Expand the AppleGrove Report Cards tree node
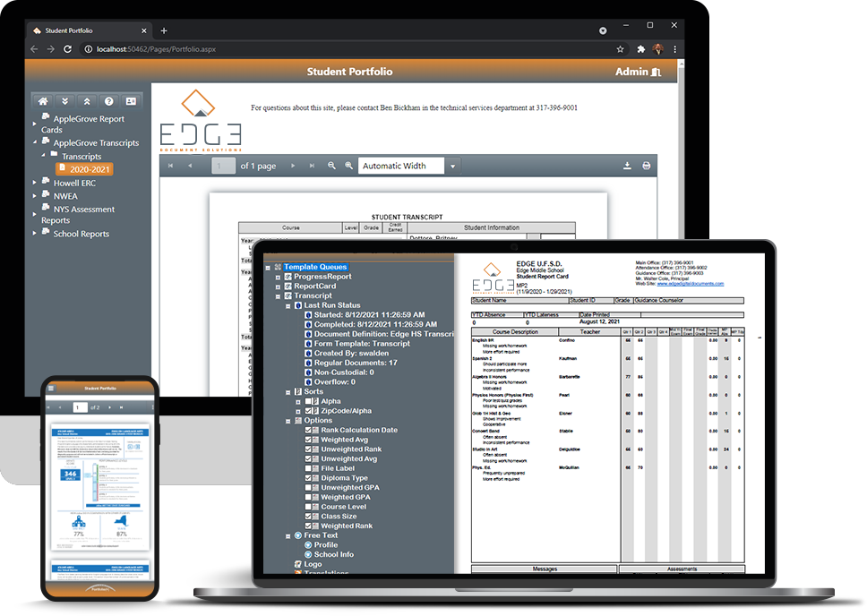The image size is (867, 616). (x=34, y=124)
